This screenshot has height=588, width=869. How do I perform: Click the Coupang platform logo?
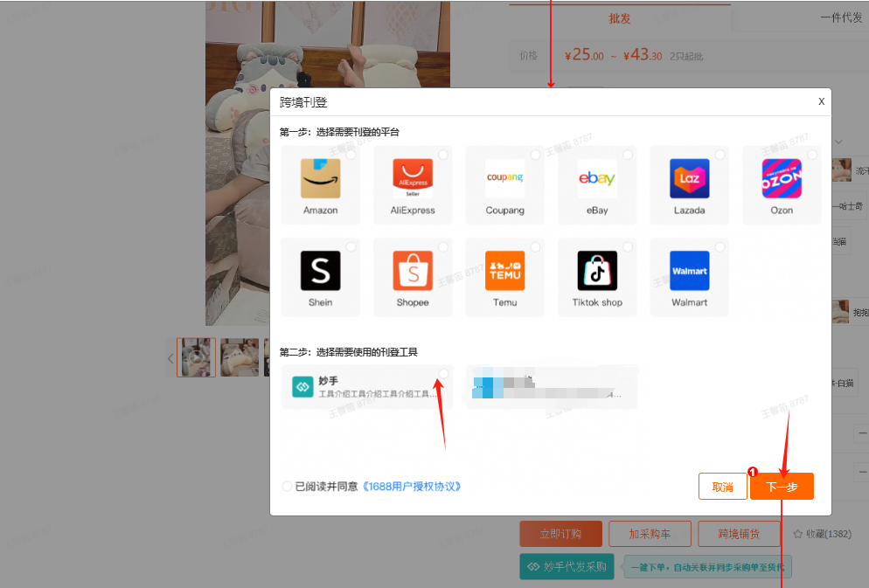[505, 178]
